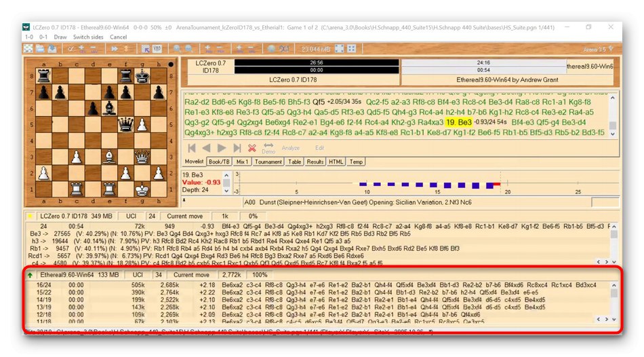Switch to the Mix 1 tab

[x=242, y=162]
